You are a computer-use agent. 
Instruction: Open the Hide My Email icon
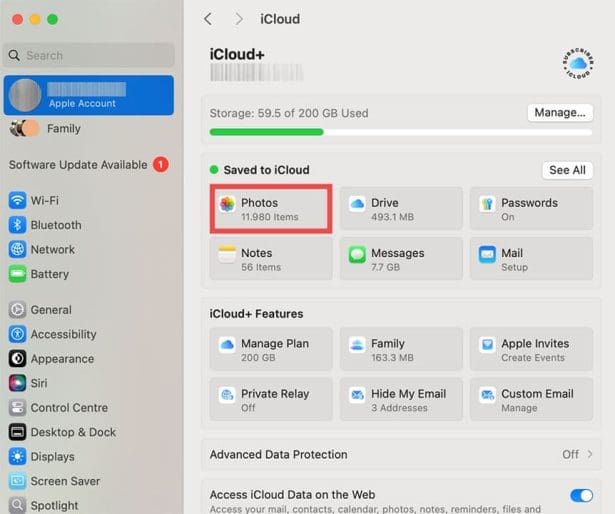(357, 395)
